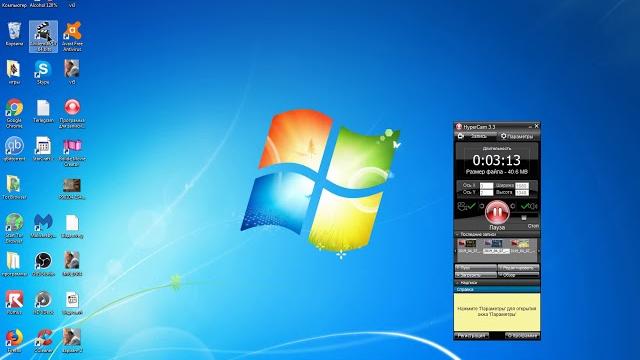Close the HyperCam 3.3 window
This screenshot has width=640, height=360.
536,127
